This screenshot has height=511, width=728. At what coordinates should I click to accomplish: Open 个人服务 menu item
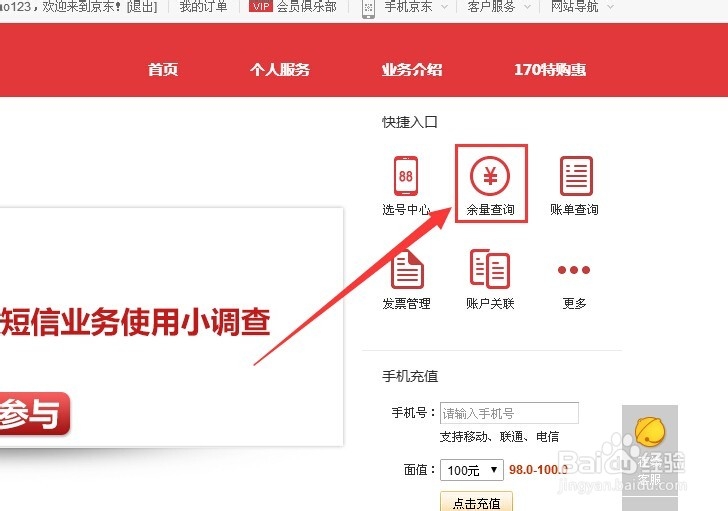coord(280,70)
